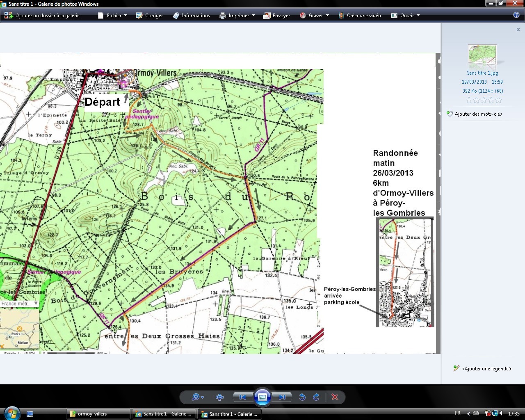Switch to second Sans titre 1 - Galerie taskbar button

click(x=230, y=414)
